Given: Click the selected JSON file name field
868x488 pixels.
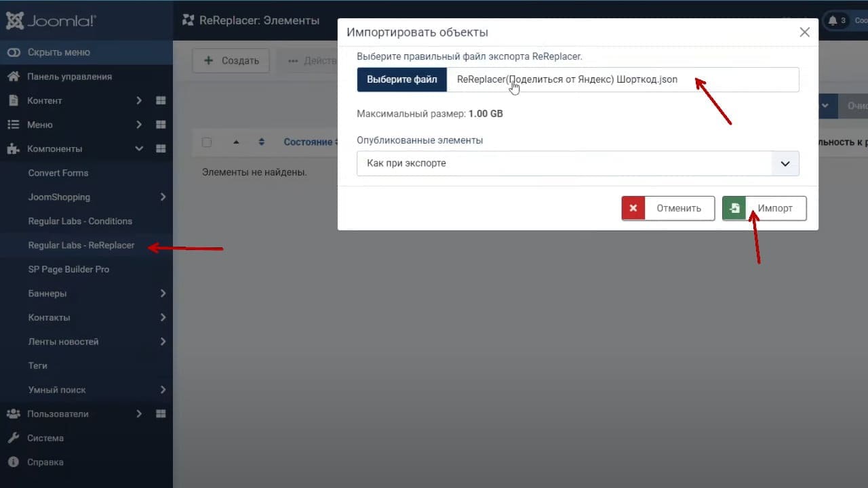Looking at the screenshot, I should tap(623, 79).
